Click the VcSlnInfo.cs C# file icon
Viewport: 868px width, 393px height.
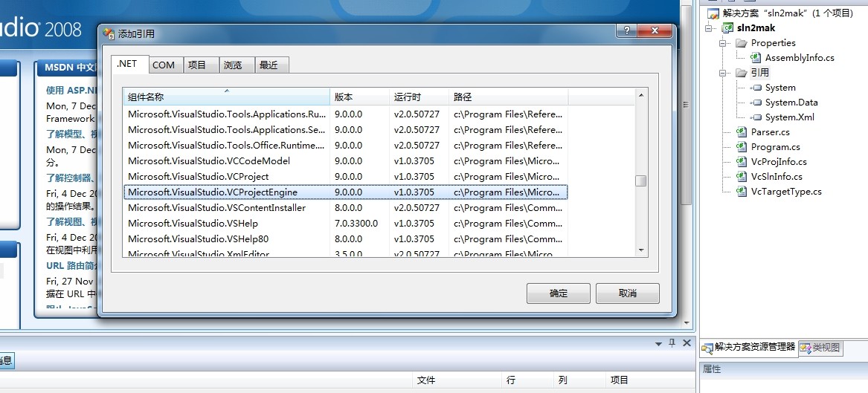pyautogui.click(x=742, y=177)
